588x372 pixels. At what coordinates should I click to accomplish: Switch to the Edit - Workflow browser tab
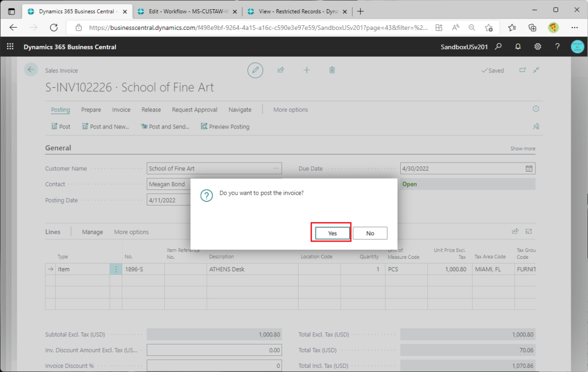[x=187, y=11]
